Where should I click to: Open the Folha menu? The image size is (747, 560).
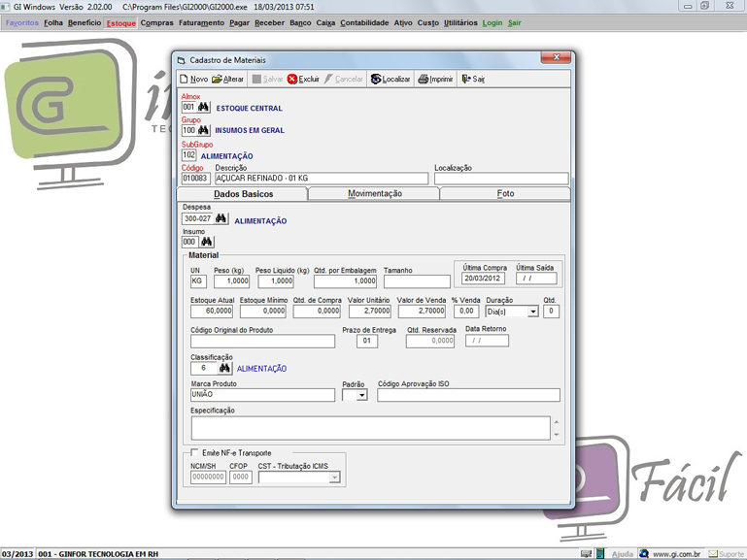click(53, 23)
